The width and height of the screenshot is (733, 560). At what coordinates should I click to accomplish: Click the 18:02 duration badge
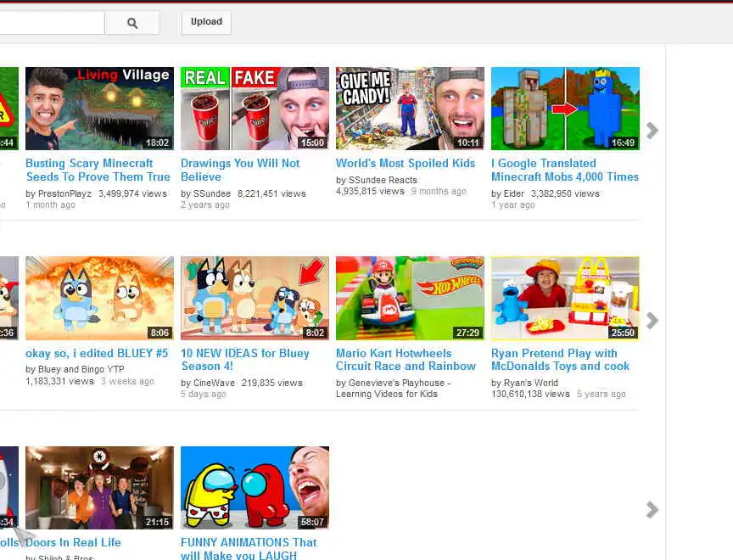[x=157, y=143]
